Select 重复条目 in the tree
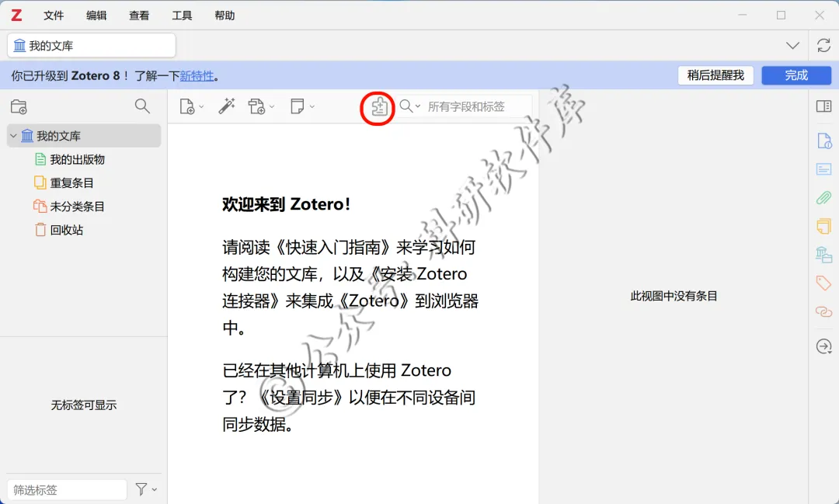 (71, 183)
